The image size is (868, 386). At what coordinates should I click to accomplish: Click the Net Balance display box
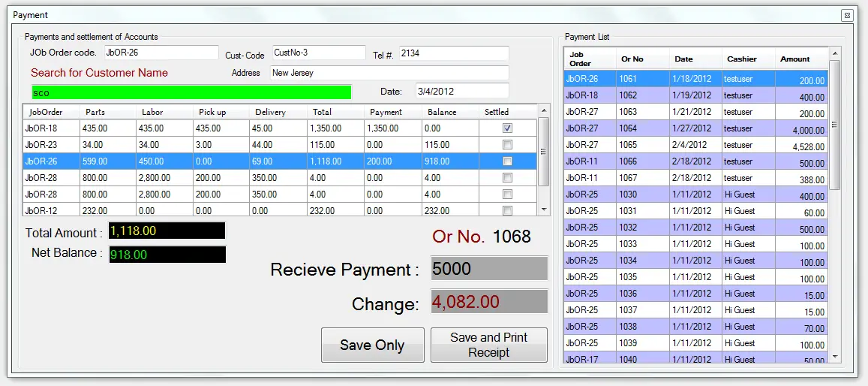coord(167,255)
